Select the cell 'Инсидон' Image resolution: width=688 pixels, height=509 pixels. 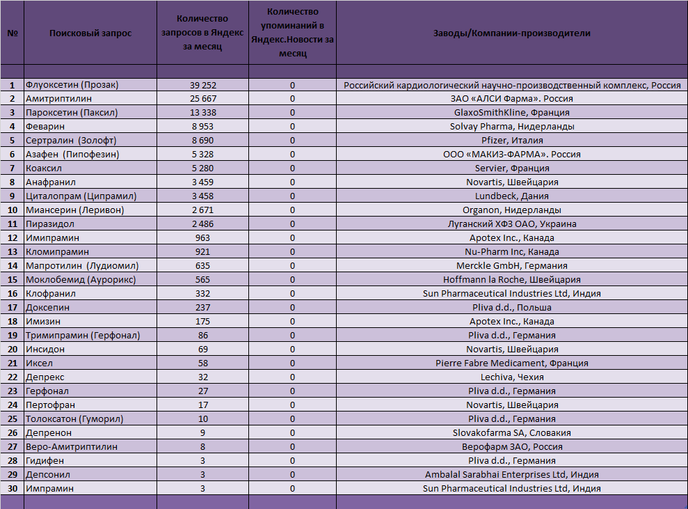[90, 349]
